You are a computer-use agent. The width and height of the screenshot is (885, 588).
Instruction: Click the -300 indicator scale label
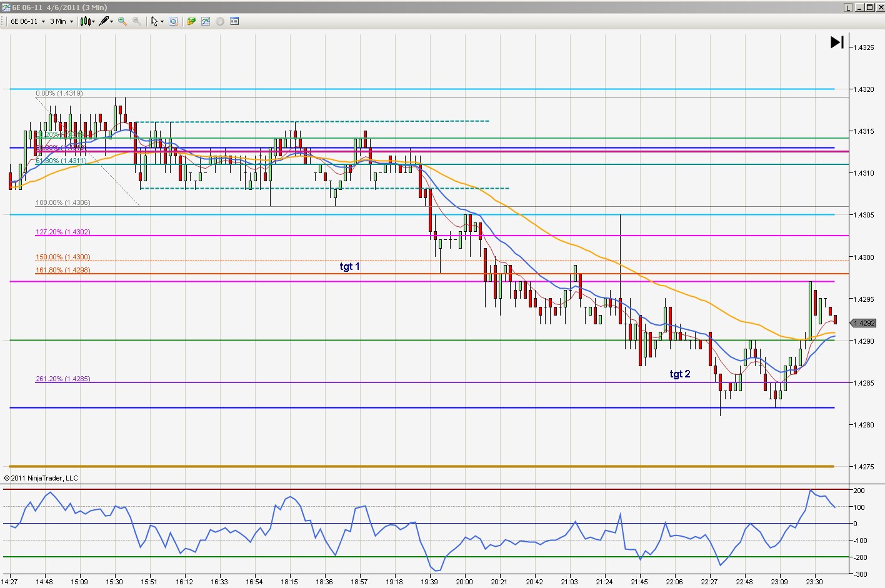point(859,574)
